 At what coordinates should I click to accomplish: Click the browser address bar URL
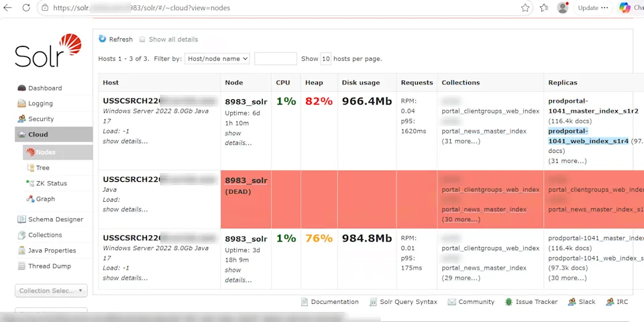coord(142,8)
